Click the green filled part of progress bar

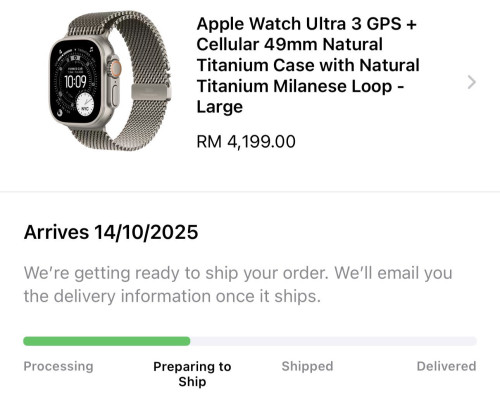point(107,341)
